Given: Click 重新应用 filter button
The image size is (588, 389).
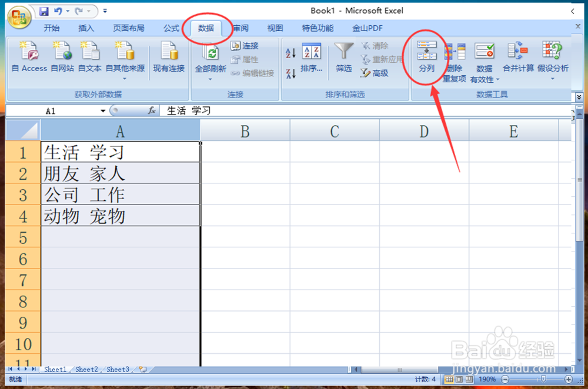Looking at the screenshot, I should (382, 59).
